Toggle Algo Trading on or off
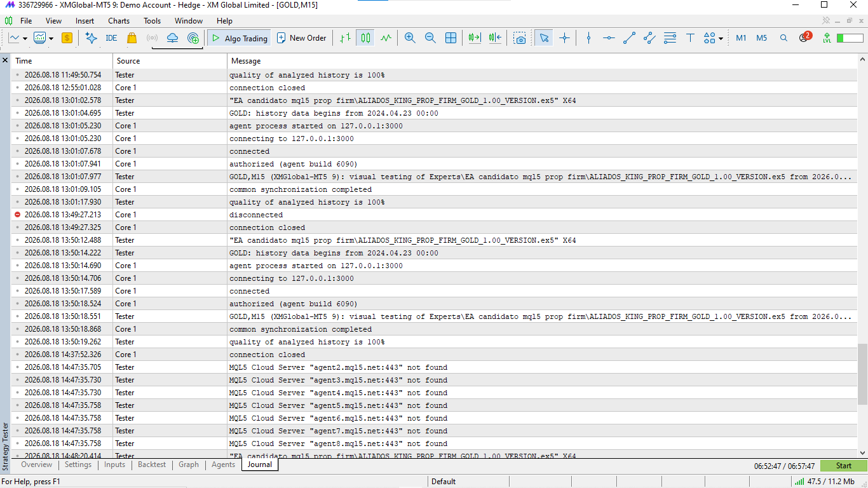This screenshot has height=488, width=868. (x=239, y=38)
